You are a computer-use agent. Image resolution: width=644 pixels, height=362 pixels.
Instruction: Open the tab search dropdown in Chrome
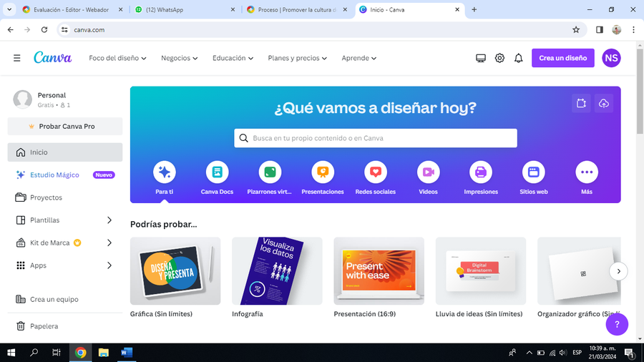[9, 9]
